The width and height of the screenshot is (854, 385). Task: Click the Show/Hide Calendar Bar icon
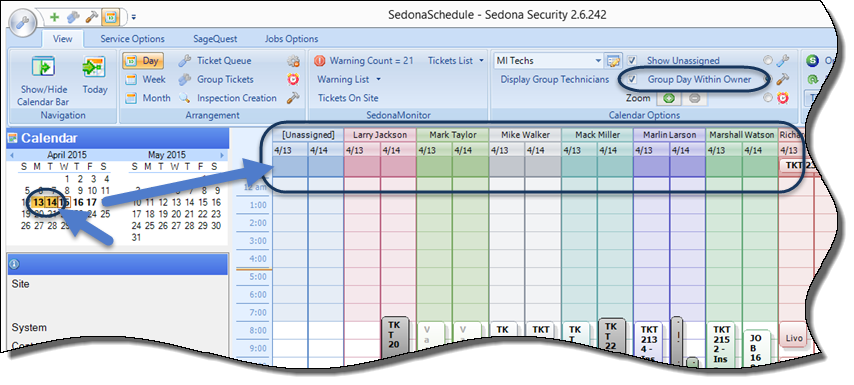(x=43, y=68)
